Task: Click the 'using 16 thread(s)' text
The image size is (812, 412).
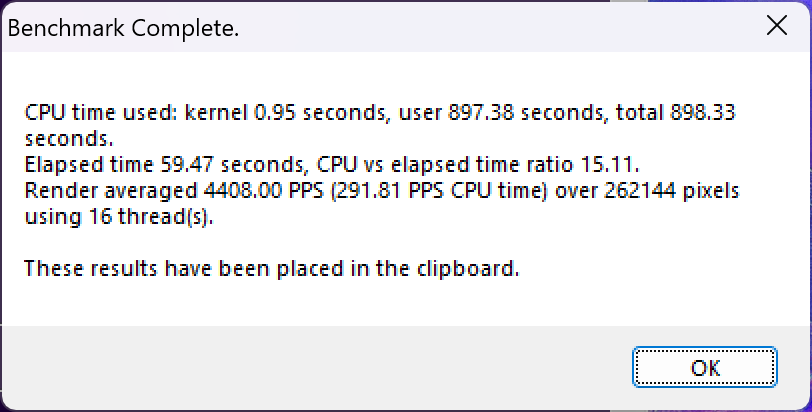Action: [119, 216]
